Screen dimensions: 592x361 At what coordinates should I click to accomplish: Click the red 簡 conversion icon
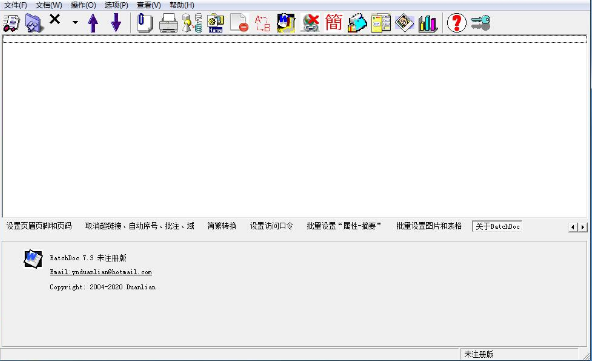(333, 22)
